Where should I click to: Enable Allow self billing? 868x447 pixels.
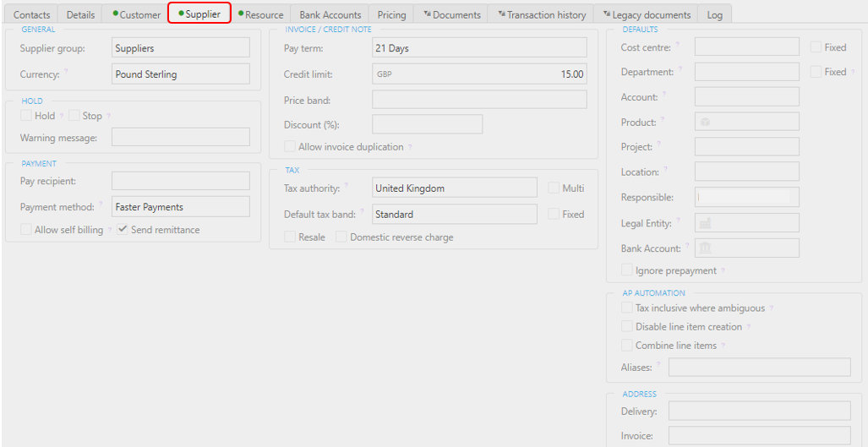(25, 230)
